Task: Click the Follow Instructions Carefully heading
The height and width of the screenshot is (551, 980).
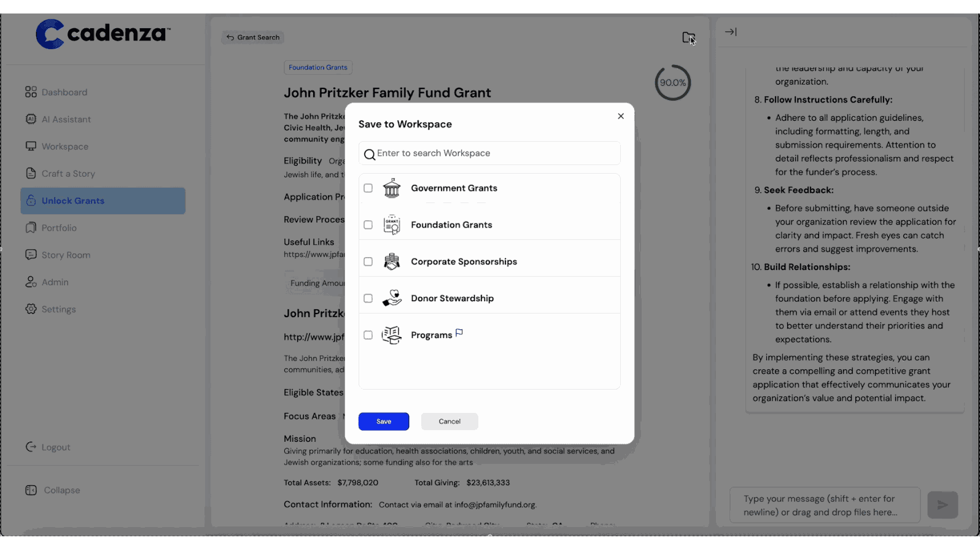Action: click(828, 100)
